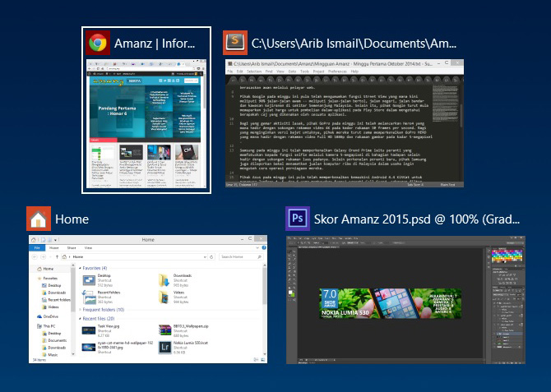
Task: Click Plain Text syntax in Sublime status bar
Action: pos(447,184)
